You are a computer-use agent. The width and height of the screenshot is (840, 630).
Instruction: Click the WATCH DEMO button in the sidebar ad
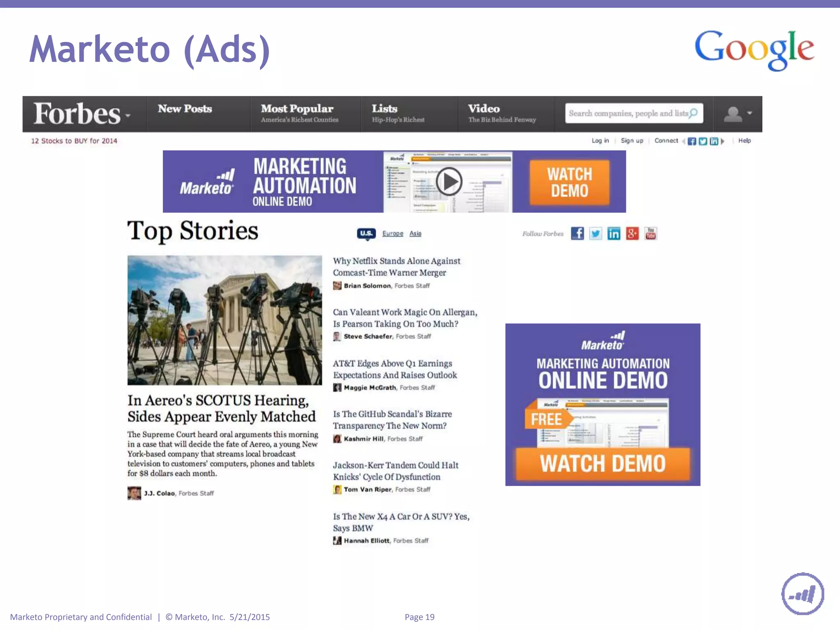click(x=603, y=464)
